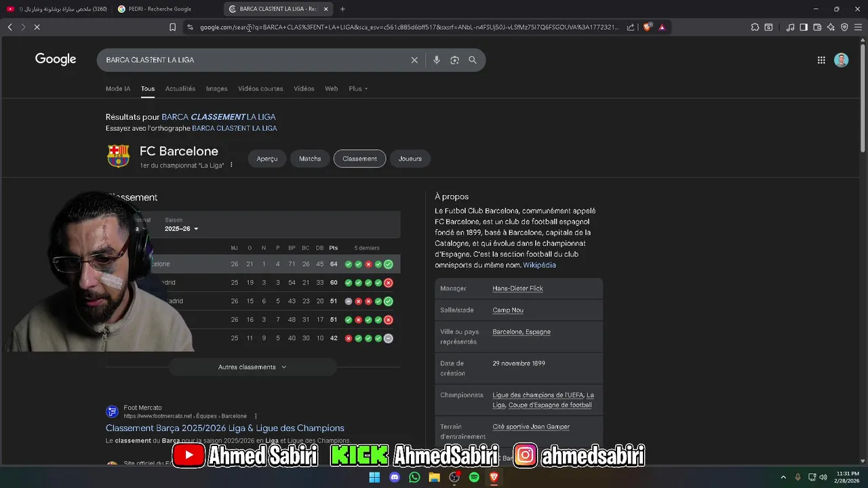Open site settings icon beside the URL
Image resolution: width=868 pixels, height=488 pixels.
pos(190,27)
